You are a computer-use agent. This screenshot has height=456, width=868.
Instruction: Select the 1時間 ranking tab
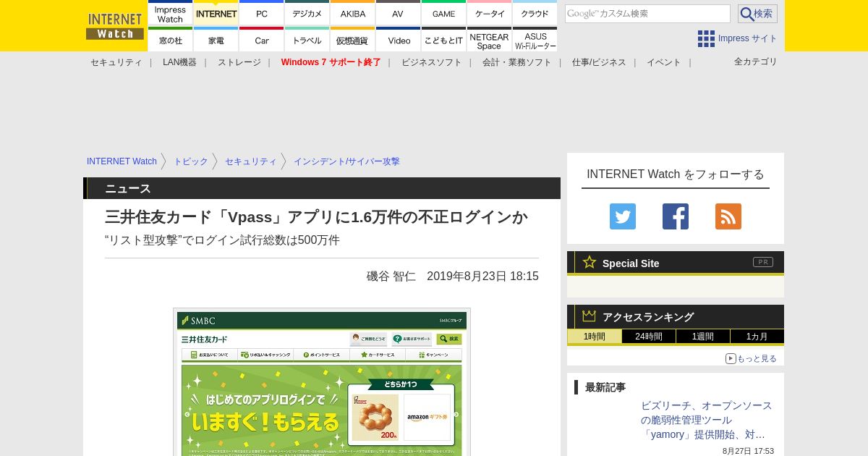tap(595, 337)
